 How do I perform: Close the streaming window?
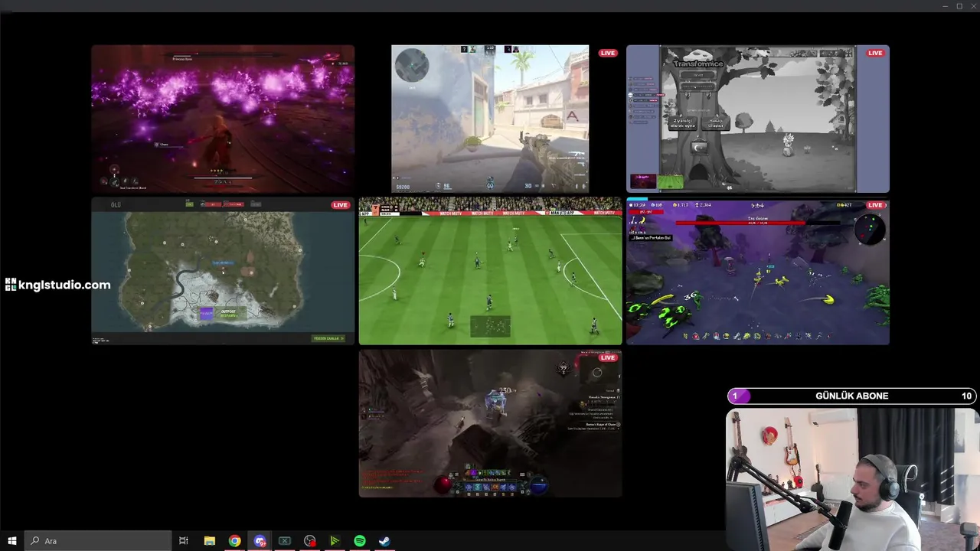click(x=972, y=6)
